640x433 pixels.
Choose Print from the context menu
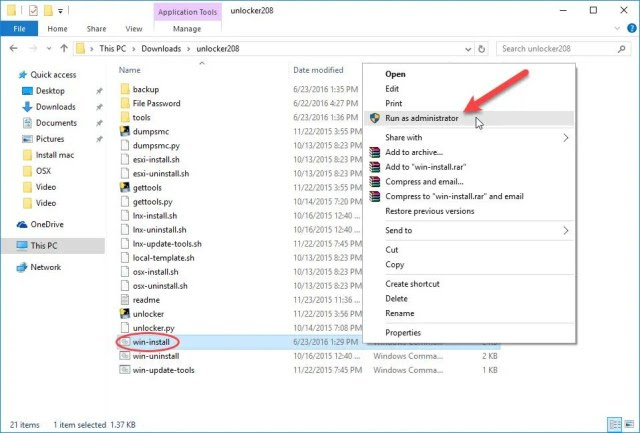(393, 104)
